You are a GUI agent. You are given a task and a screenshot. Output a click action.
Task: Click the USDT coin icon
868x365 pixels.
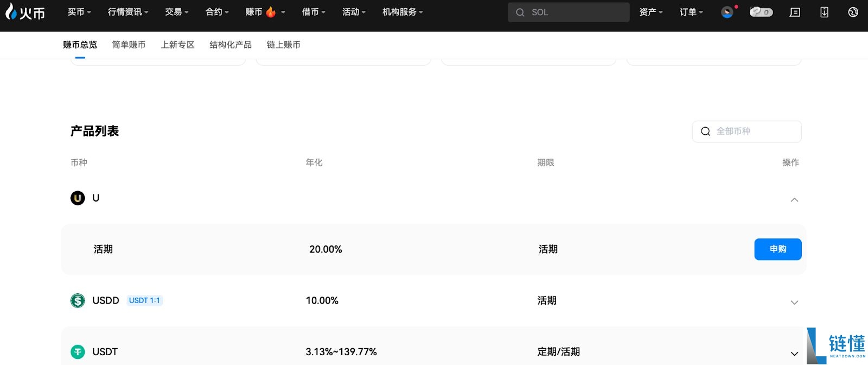pyautogui.click(x=78, y=352)
